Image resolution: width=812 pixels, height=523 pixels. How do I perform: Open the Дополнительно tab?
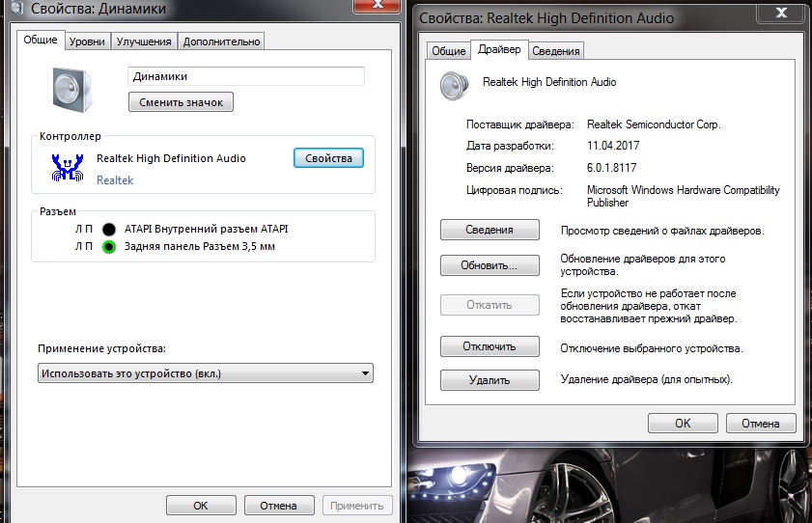(222, 41)
